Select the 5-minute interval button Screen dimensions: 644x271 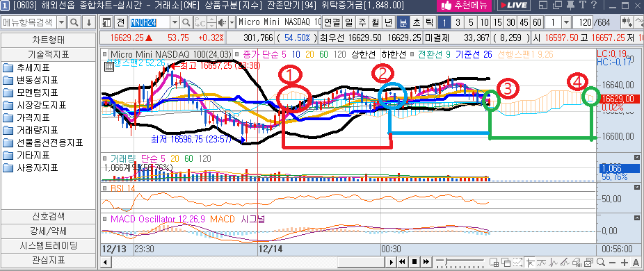tap(471, 22)
